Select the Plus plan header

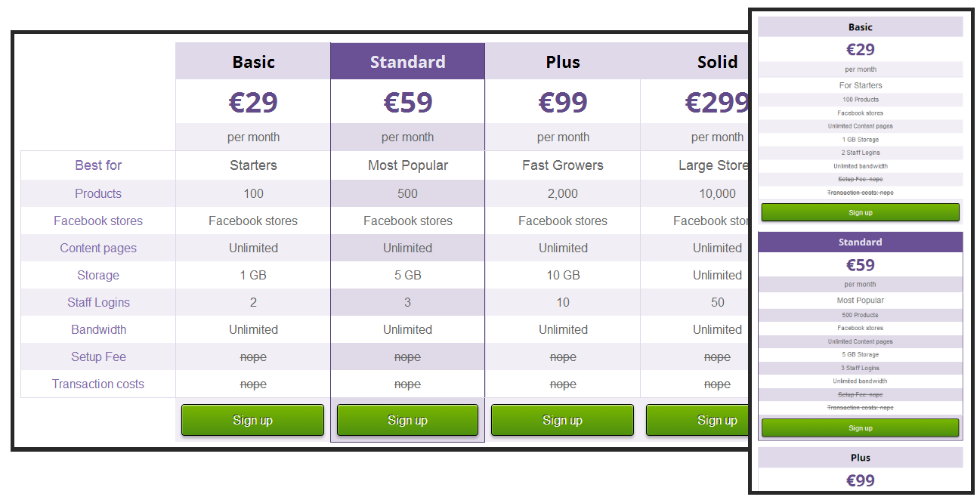coord(563,61)
